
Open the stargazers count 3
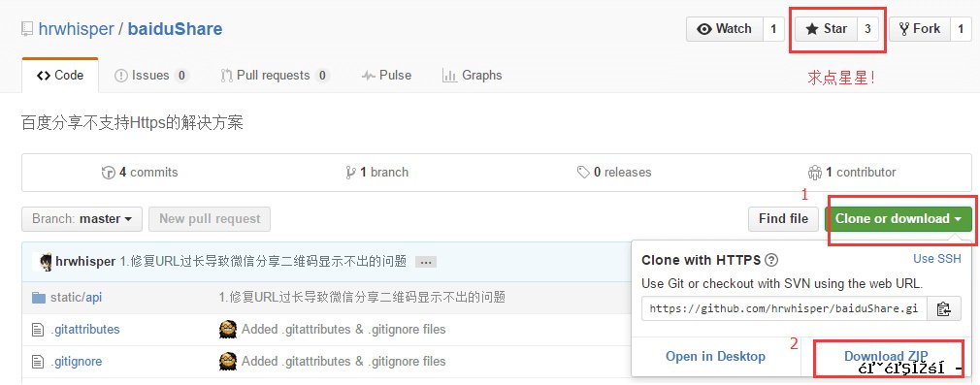[x=867, y=29]
